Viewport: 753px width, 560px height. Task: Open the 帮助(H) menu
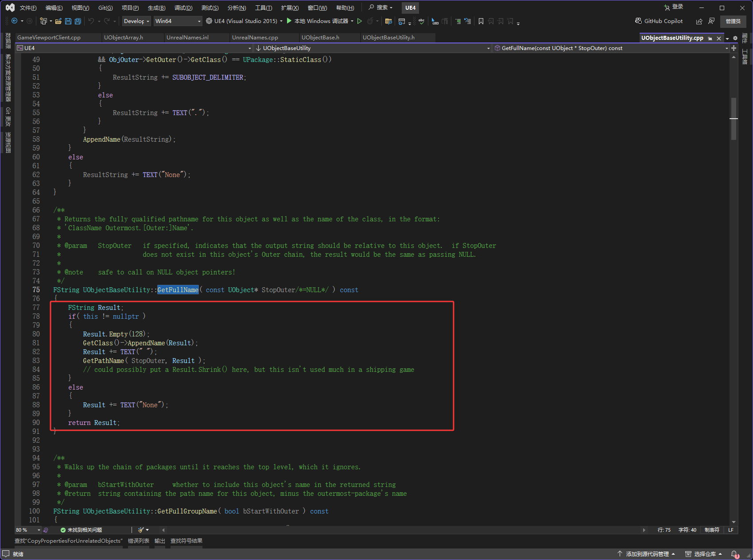[x=345, y=8]
